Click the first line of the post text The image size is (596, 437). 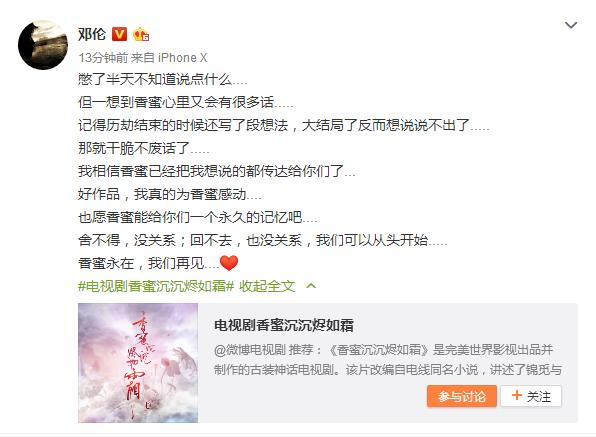pyautogui.click(x=163, y=79)
